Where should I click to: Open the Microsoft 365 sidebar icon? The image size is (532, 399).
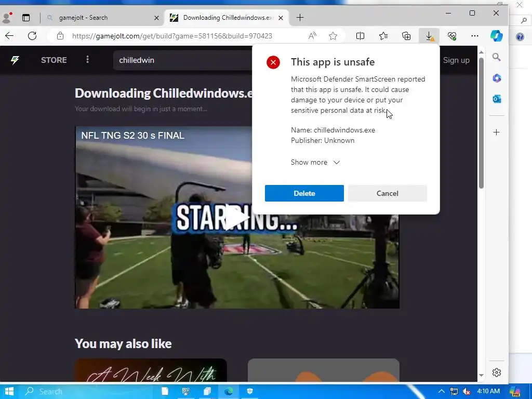click(497, 78)
